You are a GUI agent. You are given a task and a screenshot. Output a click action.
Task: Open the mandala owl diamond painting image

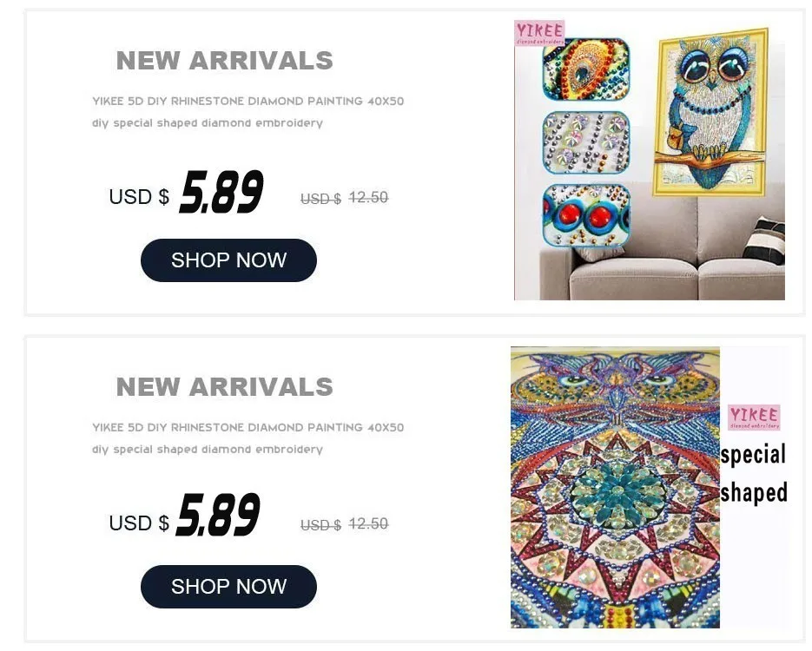point(615,487)
